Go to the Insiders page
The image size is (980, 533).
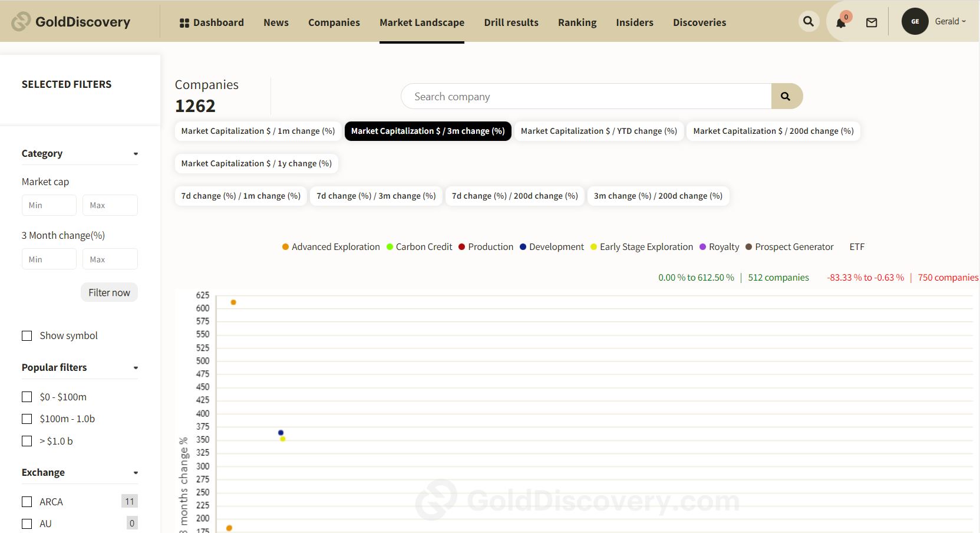coord(635,22)
